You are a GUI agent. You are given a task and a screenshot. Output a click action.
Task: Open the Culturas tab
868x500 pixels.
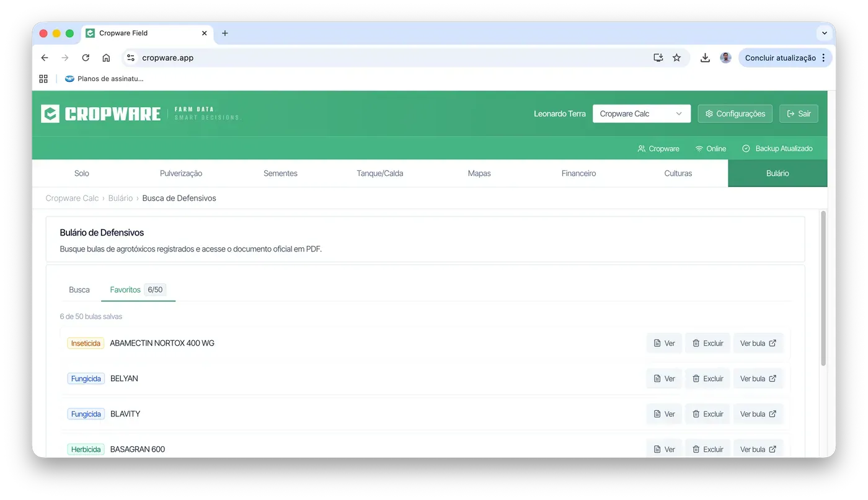tap(678, 173)
